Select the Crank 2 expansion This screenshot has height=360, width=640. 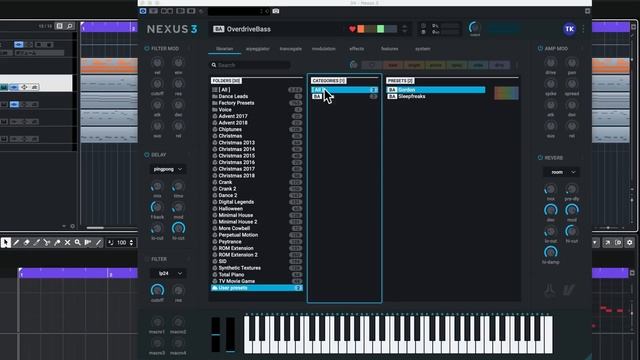(257, 189)
